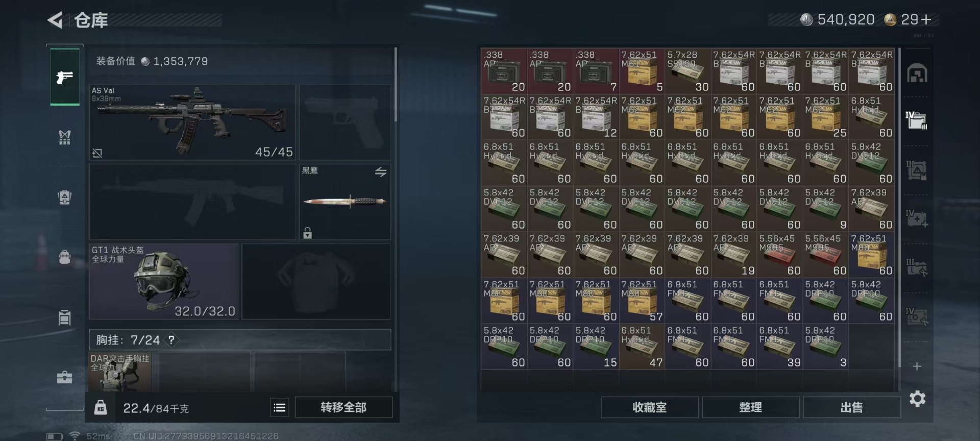Click the 转移全部 button
The image size is (980, 441).
point(344,407)
